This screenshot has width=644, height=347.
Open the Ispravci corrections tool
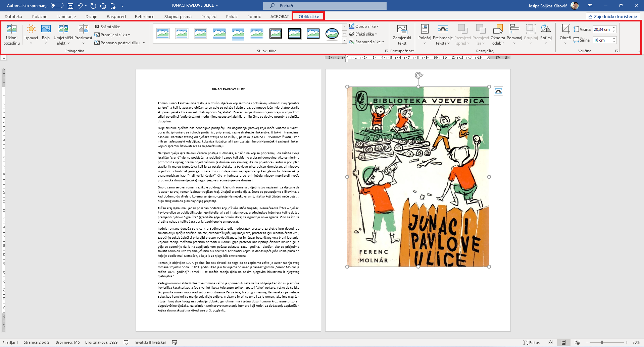click(x=31, y=30)
